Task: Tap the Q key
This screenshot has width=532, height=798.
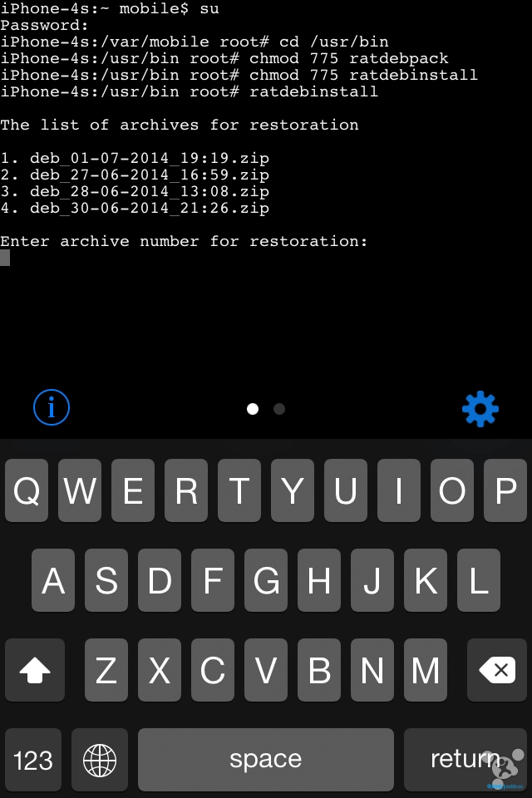Action: (27, 491)
